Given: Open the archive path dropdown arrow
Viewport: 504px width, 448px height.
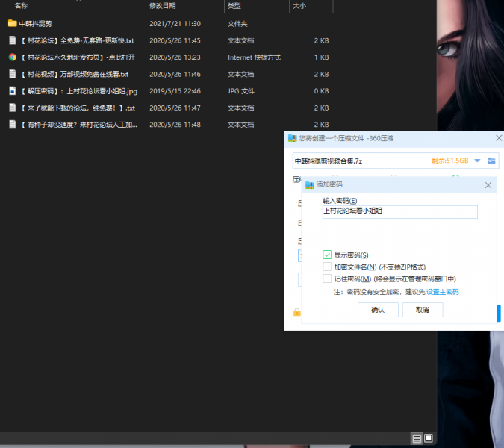Looking at the screenshot, I should (x=477, y=161).
